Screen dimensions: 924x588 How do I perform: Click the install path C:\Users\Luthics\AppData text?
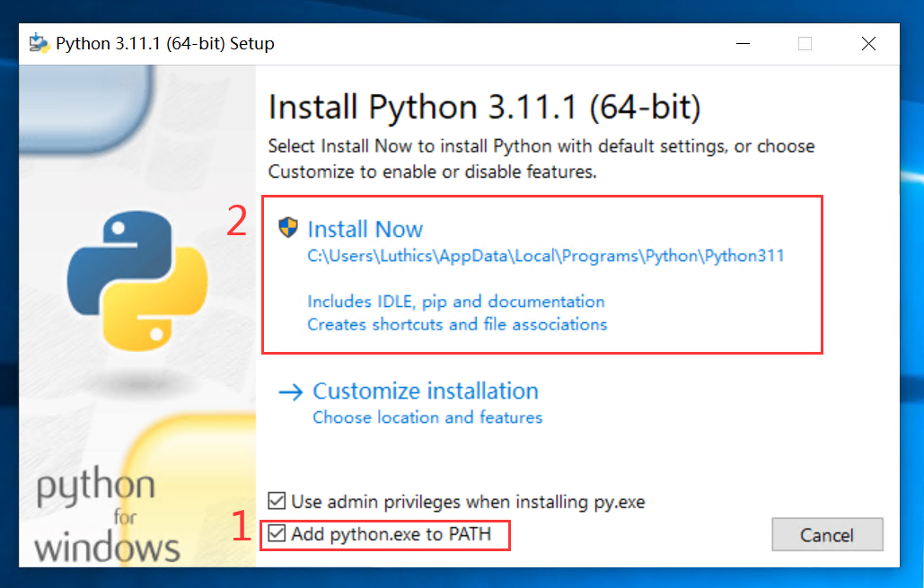(546, 256)
